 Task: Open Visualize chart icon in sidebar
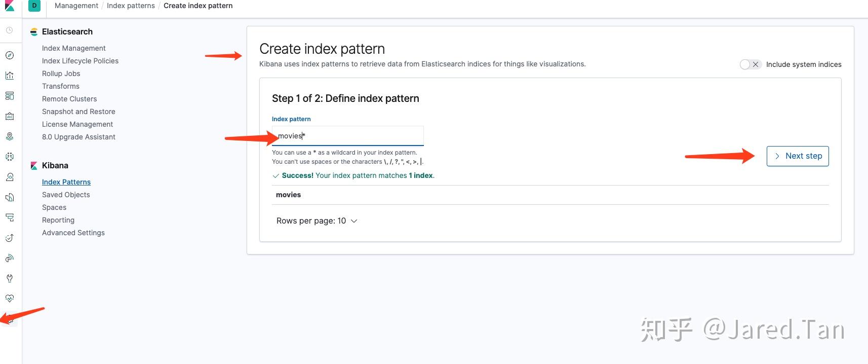10,76
